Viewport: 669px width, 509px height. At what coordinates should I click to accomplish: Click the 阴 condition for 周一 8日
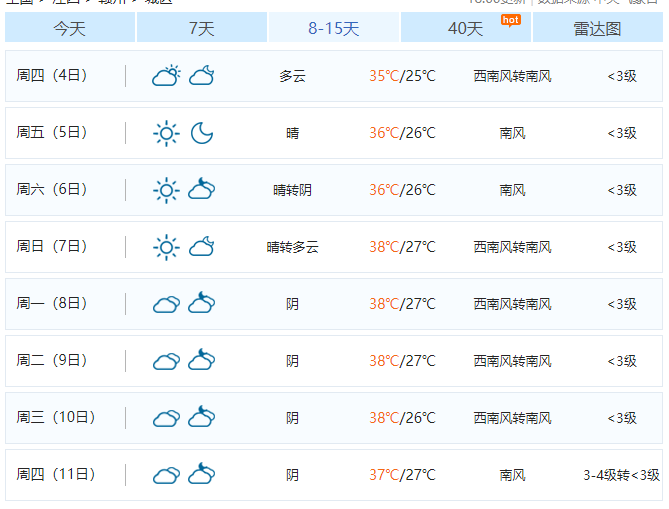[293, 305]
